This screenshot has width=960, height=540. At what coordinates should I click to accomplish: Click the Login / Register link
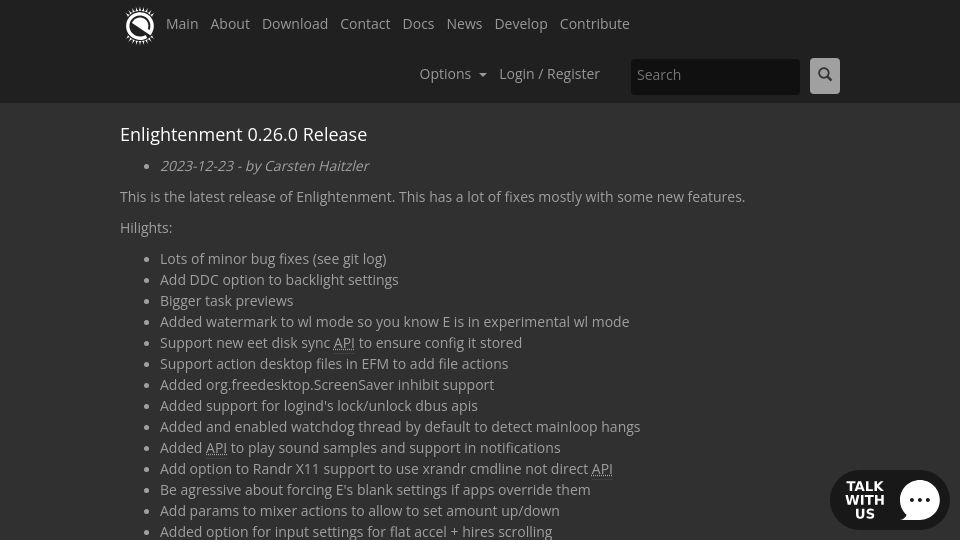tap(549, 74)
